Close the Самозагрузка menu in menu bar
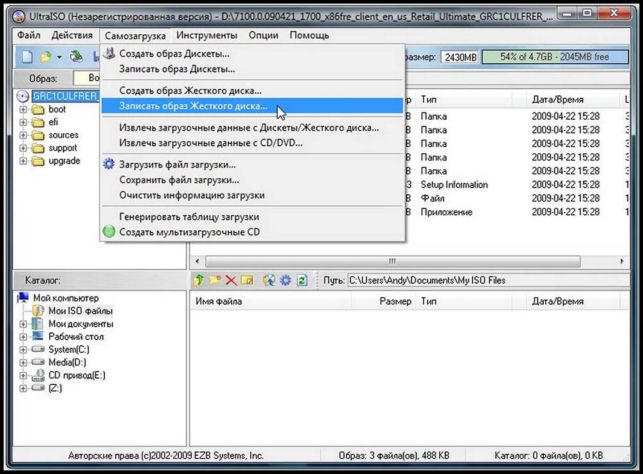This screenshot has width=643, height=474. coord(135,36)
